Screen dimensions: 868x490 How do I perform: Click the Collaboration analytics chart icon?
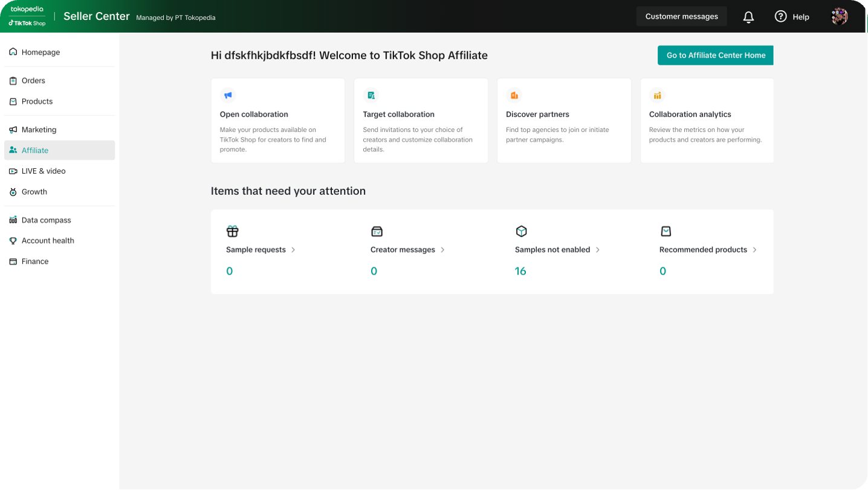pyautogui.click(x=657, y=96)
